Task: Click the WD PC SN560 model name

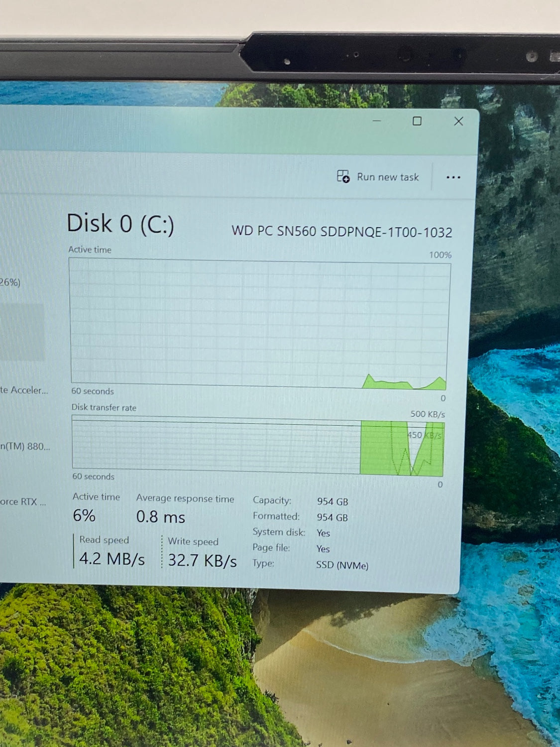Action: (x=341, y=232)
